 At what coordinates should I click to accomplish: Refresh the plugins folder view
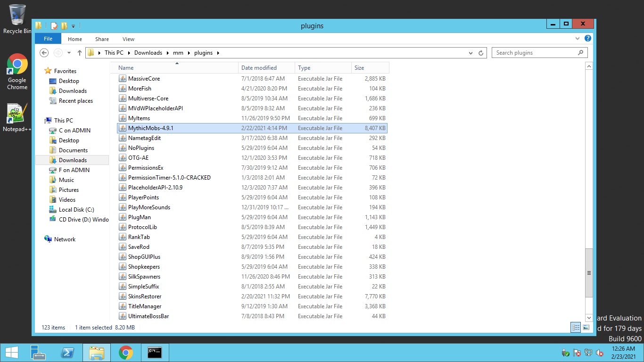coord(481,53)
